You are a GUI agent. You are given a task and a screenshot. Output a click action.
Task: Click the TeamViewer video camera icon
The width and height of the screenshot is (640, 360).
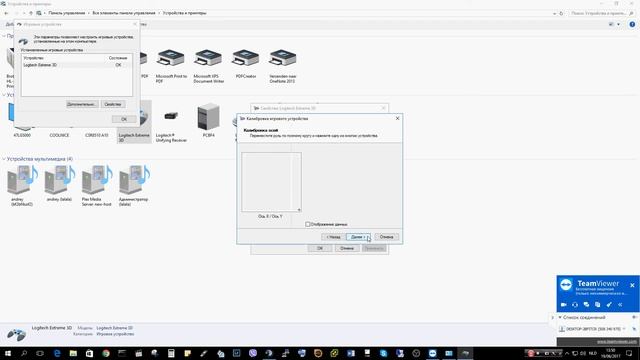click(x=564, y=304)
